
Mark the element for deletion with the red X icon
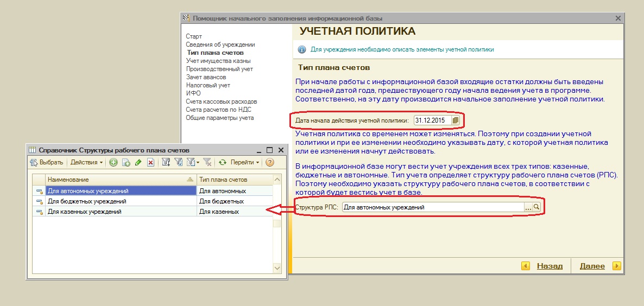coord(150,162)
